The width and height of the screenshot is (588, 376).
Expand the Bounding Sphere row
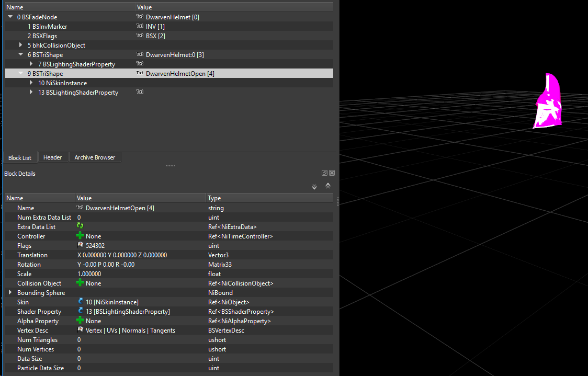click(10, 292)
